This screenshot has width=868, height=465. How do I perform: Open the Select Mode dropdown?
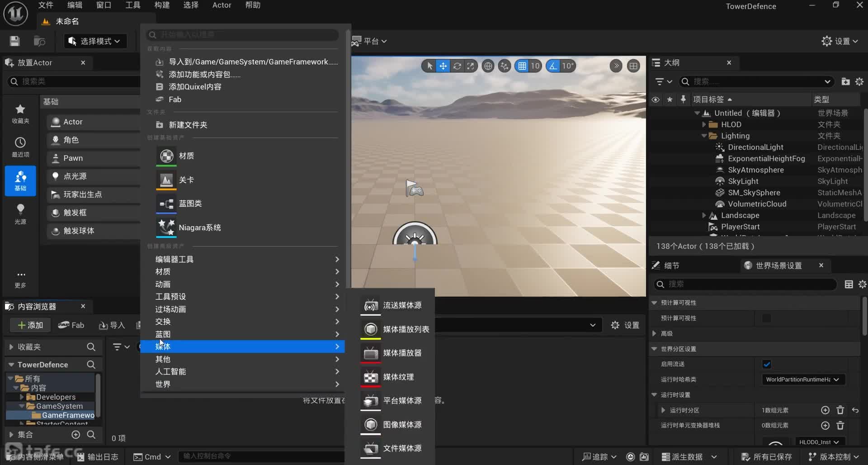point(94,41)
